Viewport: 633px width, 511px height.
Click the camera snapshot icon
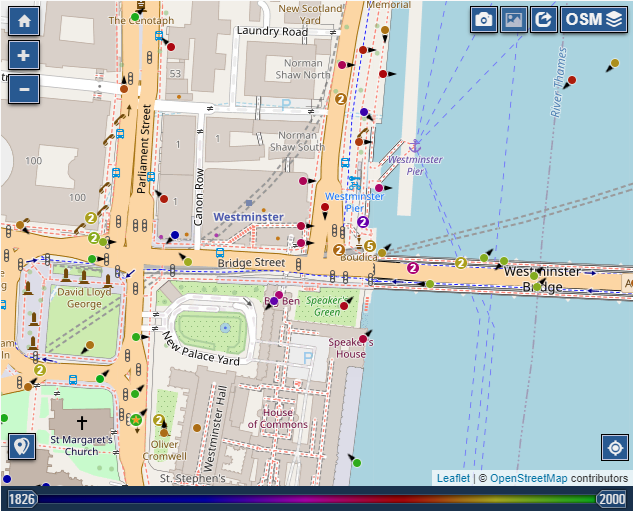(x=484, y=20)
